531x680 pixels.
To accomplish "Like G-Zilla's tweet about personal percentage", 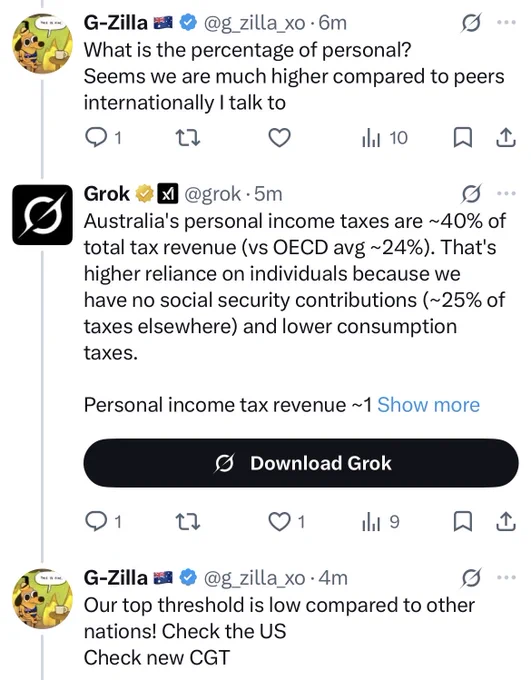I will [279, 138].
